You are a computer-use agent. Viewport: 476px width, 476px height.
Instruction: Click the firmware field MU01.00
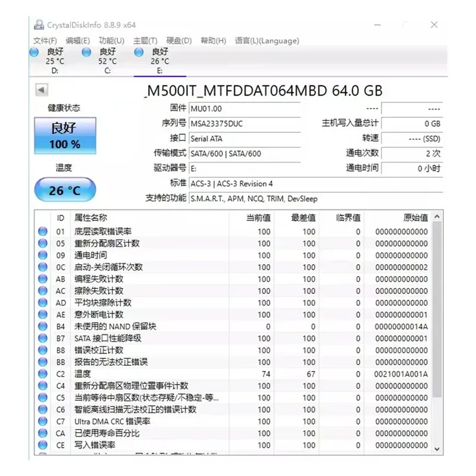pos(245,109)
